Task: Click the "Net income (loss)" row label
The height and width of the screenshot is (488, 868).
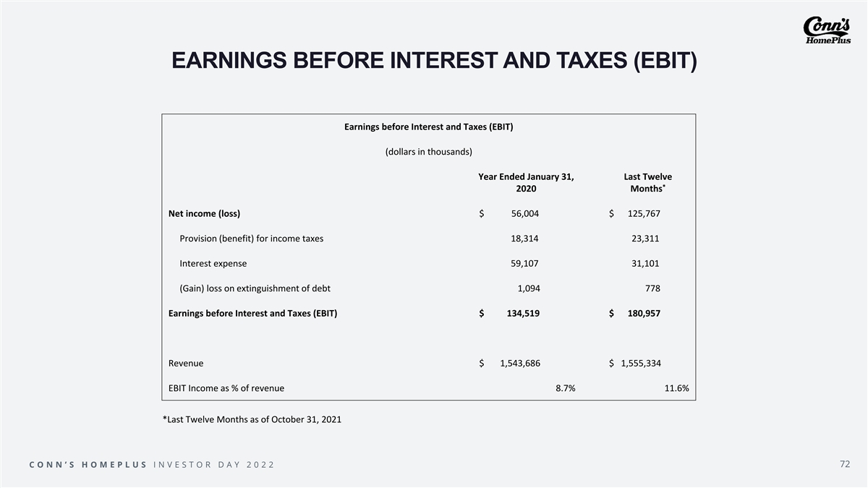Action: (204, 213)
